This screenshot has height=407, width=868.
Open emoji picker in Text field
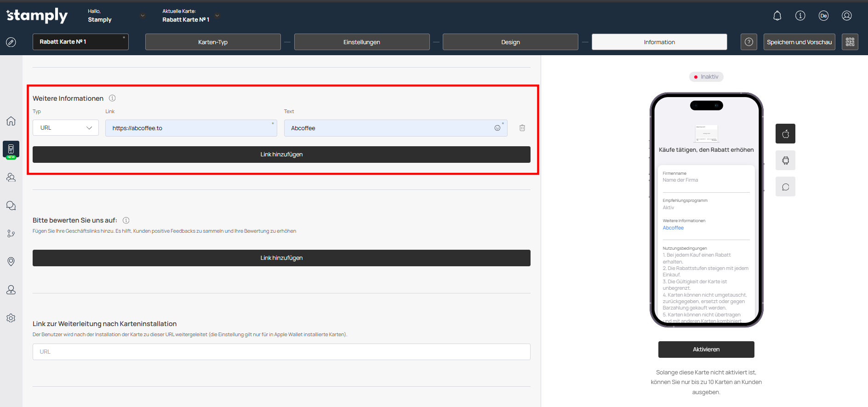pos(497,128)
